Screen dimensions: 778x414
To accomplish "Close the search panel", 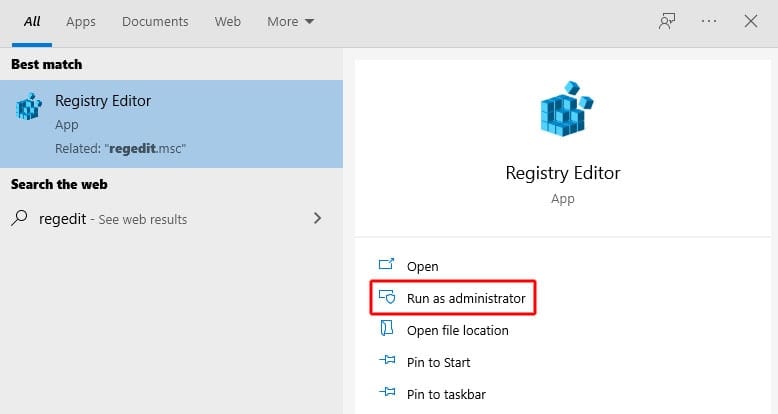I will 751,21.
